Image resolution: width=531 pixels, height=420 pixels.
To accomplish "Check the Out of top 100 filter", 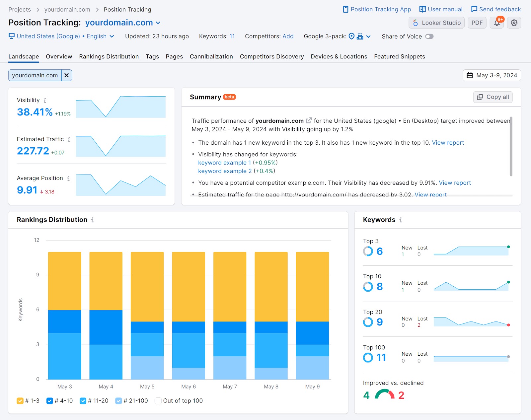I will click(x=158, y=401).
